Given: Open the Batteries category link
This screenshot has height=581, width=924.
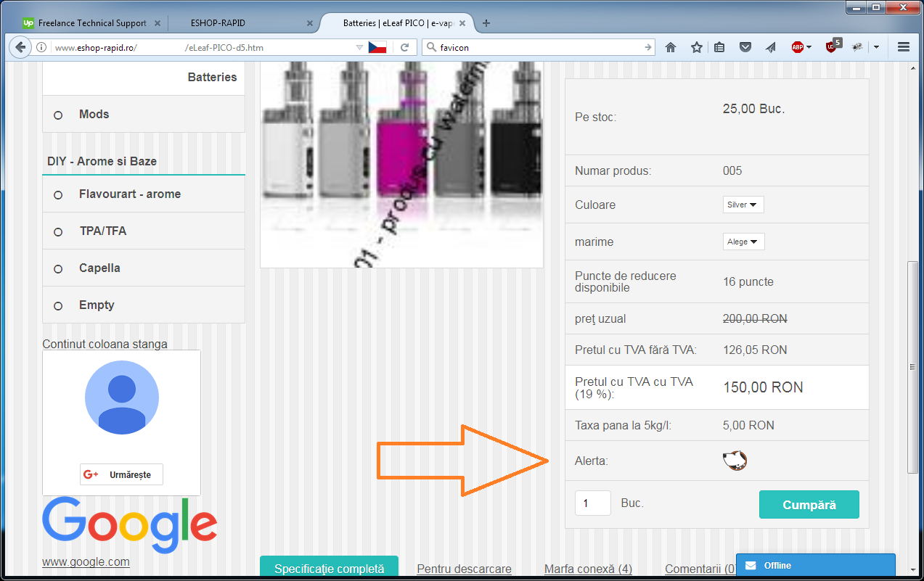Looking at the screenshot, I should [212, 77].
